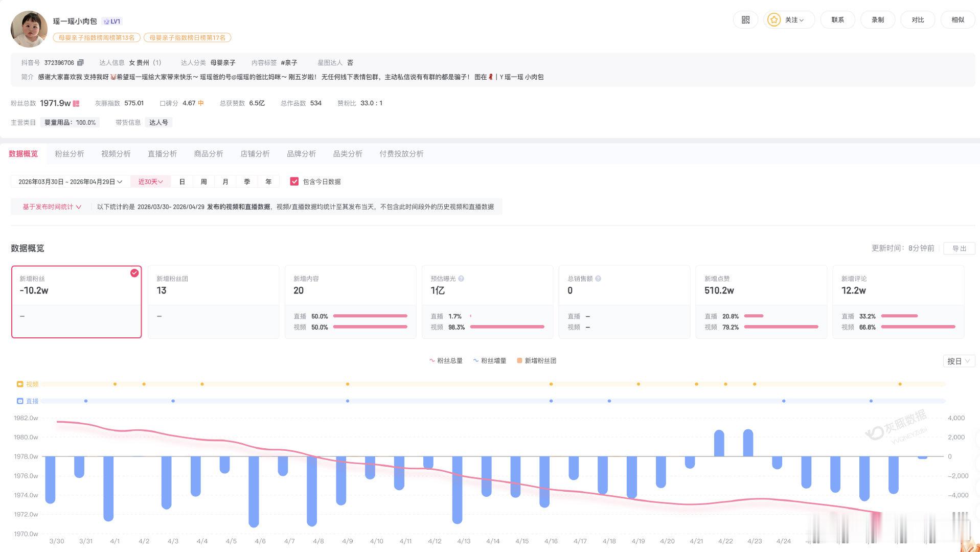
Task: Open the 母婴亲子指数榜日榜第17名 tag
Action: pyautogui.click(x=188, y=38)
